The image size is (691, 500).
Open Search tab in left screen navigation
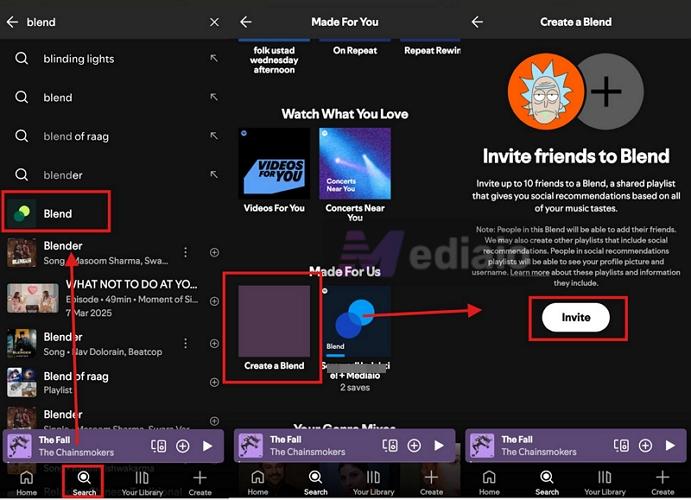click(x=84, y=482)
